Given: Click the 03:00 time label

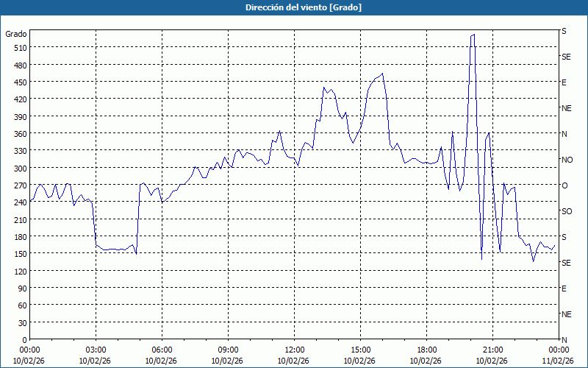Looking at the screenshot, I should 96,350.
